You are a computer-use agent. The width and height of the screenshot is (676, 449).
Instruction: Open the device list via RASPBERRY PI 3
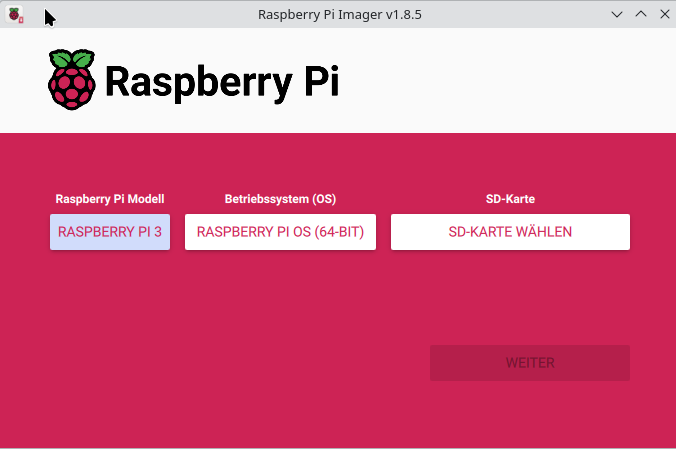[110, 232]
